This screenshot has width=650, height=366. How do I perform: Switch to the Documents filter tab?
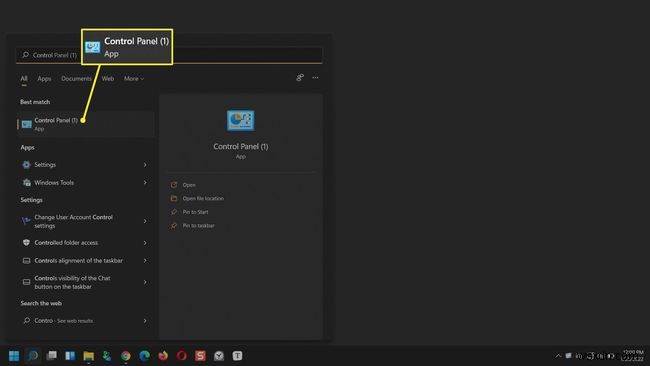(76, 78)
